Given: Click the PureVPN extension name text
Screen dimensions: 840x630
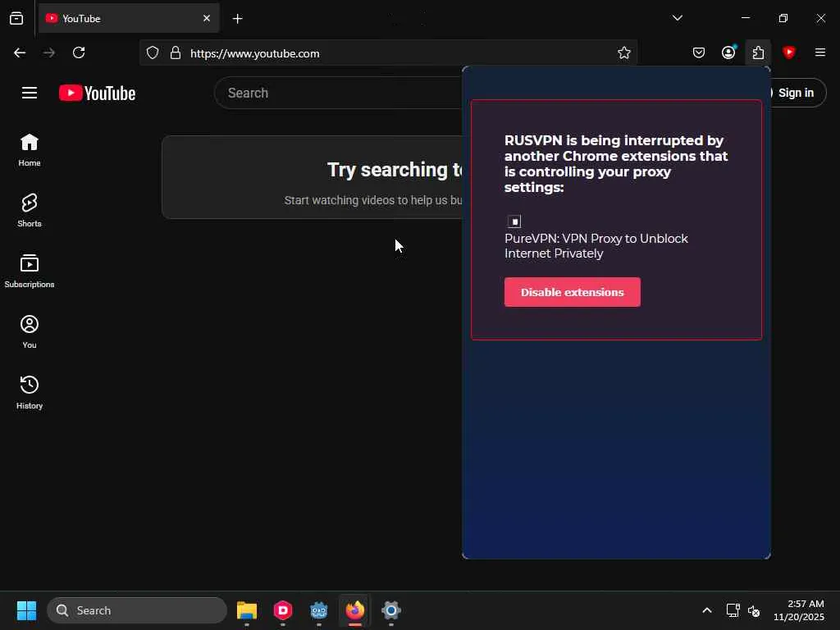Looking at the screenshot, I should 596,246.
